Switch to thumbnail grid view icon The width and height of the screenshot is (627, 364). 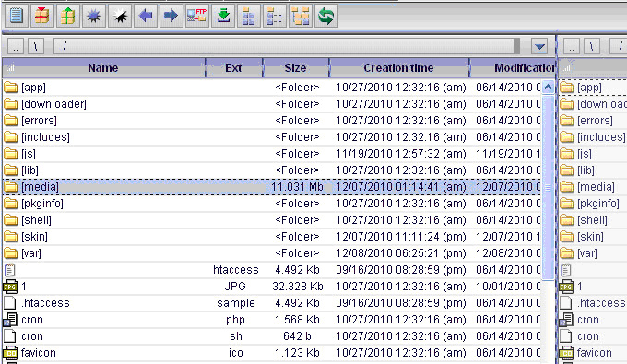click(249, 16)
